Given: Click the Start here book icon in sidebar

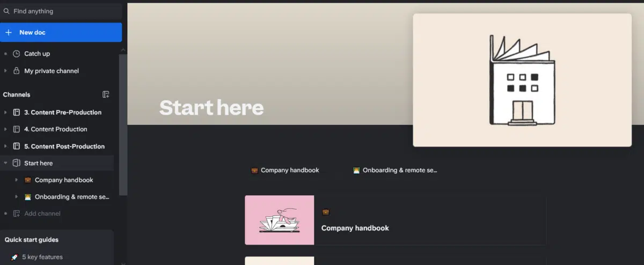Looking at the screenshot, I should click(16, 163).
